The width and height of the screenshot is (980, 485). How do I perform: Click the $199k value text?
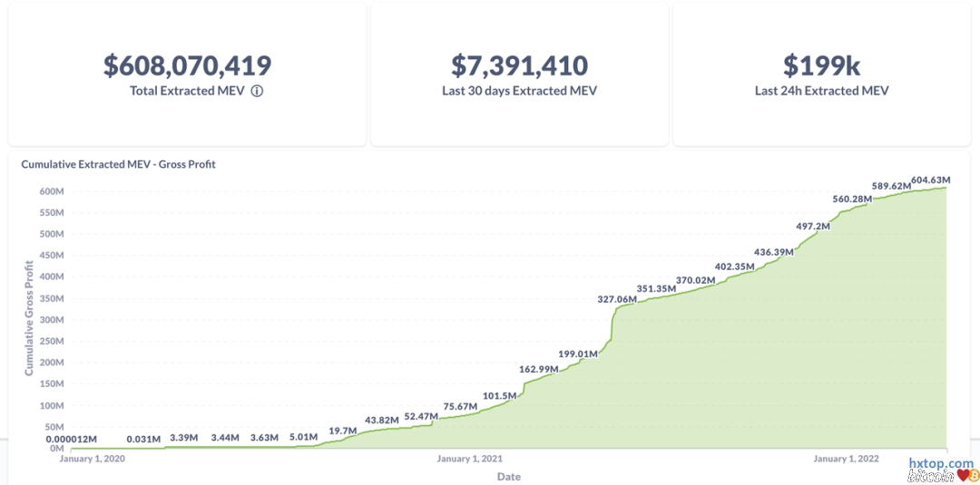[821, 65]
